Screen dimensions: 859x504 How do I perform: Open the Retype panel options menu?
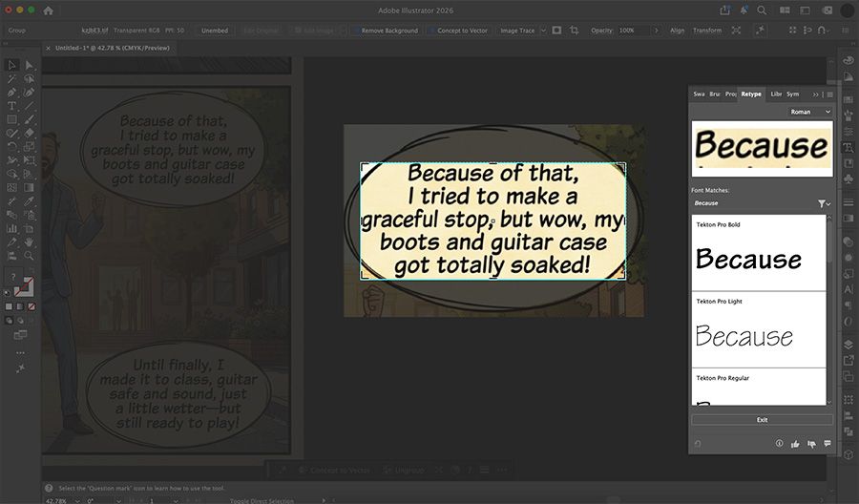coord(830,94)
